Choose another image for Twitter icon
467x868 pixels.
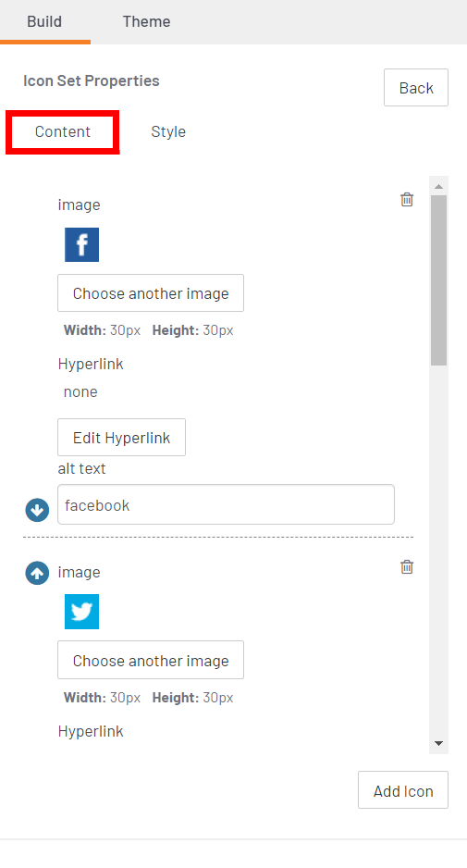click(x=151, y=660)
